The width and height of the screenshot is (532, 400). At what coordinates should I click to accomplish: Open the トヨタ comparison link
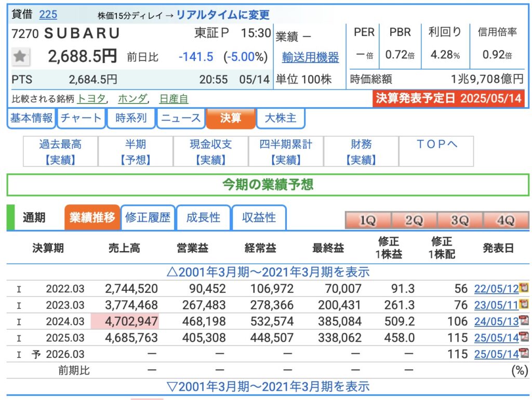91,99
